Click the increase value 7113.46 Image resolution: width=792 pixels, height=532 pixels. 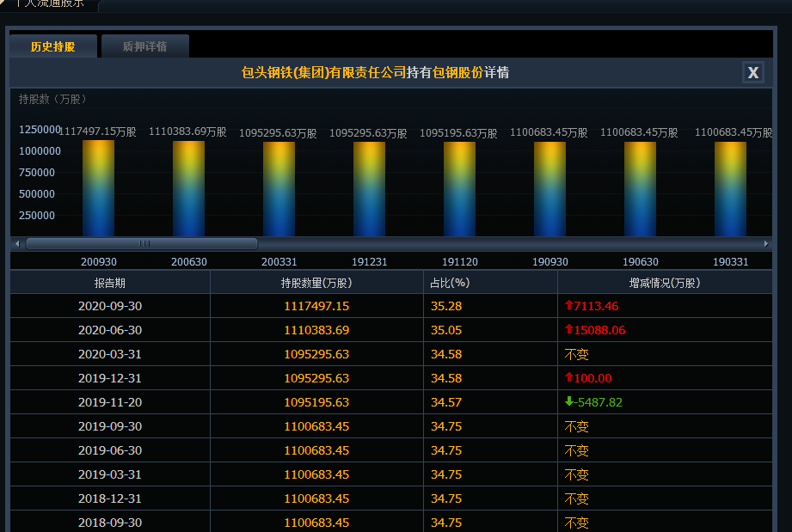point(592,306)
